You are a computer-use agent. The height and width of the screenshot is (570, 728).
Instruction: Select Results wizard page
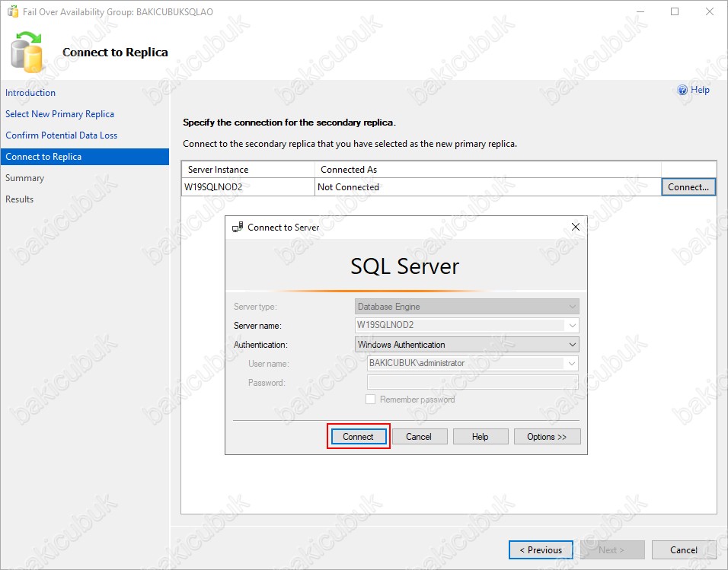point(20,199)
